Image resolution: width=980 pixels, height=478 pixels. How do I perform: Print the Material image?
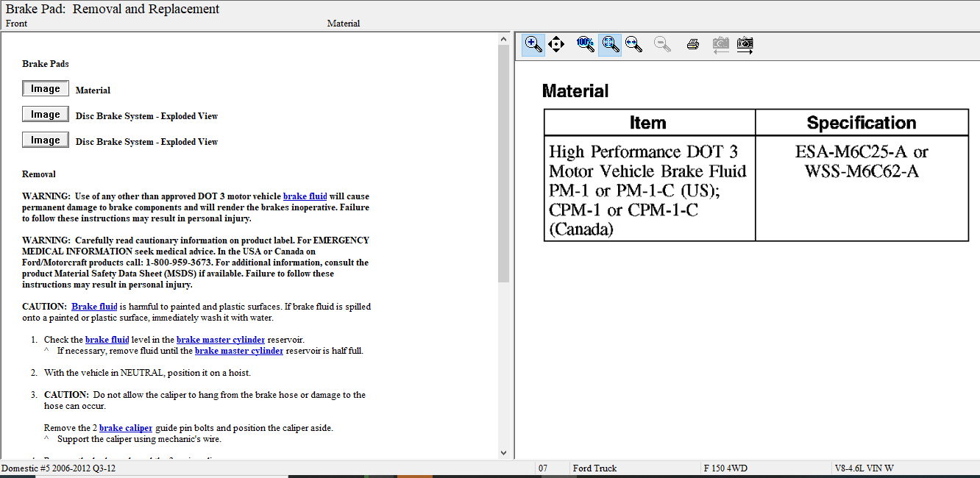pyautogui.click(x=692, y=45)
